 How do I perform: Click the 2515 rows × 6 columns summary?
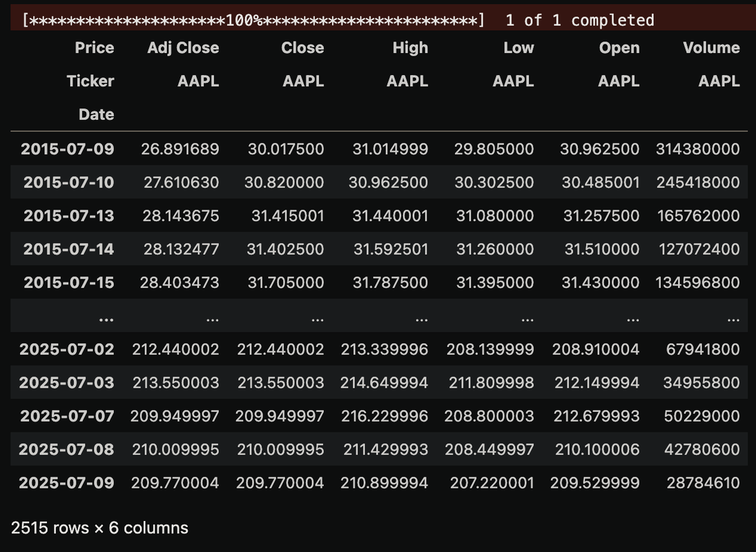[x=100, y=528]
